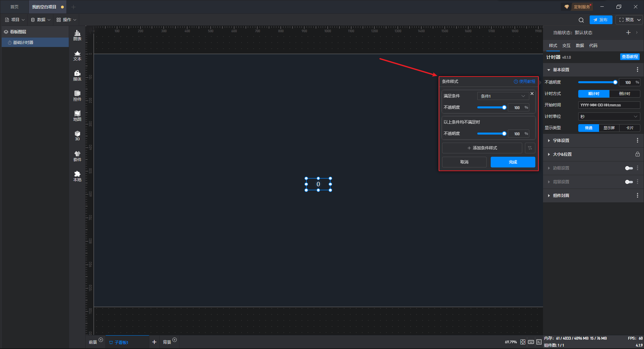Image resolution: width=644 pixels, height=349 pixels.
Task: Open the 地图 map component panel
Action: pyautogui.click(x=77, y=116)
